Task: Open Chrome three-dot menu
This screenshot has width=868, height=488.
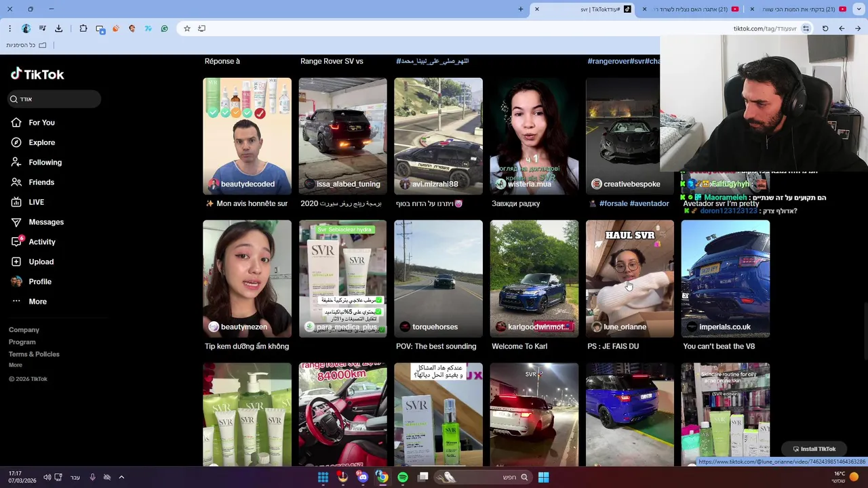Action: click(9, 28)
